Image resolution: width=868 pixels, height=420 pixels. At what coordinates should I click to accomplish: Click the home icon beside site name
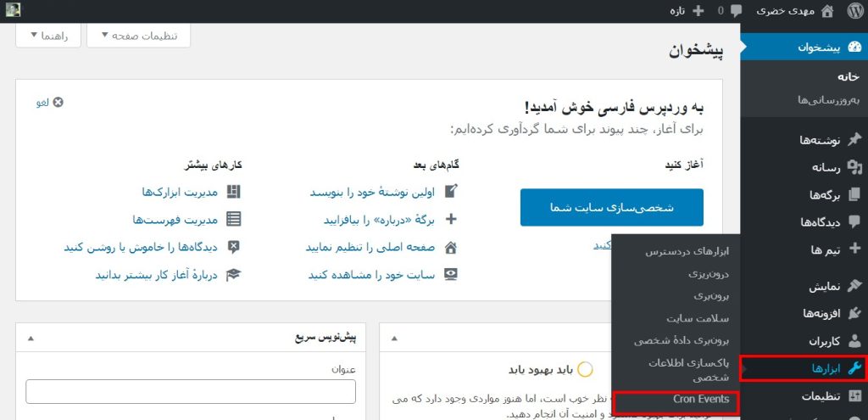(826, 10)
